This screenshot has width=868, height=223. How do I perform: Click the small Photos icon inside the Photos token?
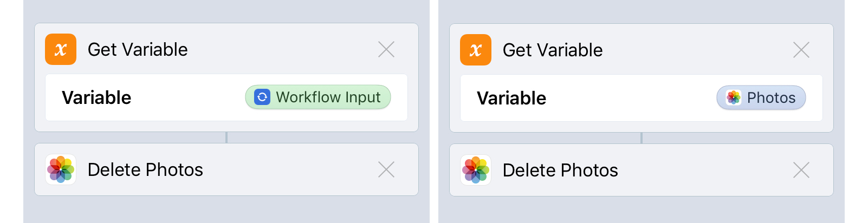coord(734,97)
